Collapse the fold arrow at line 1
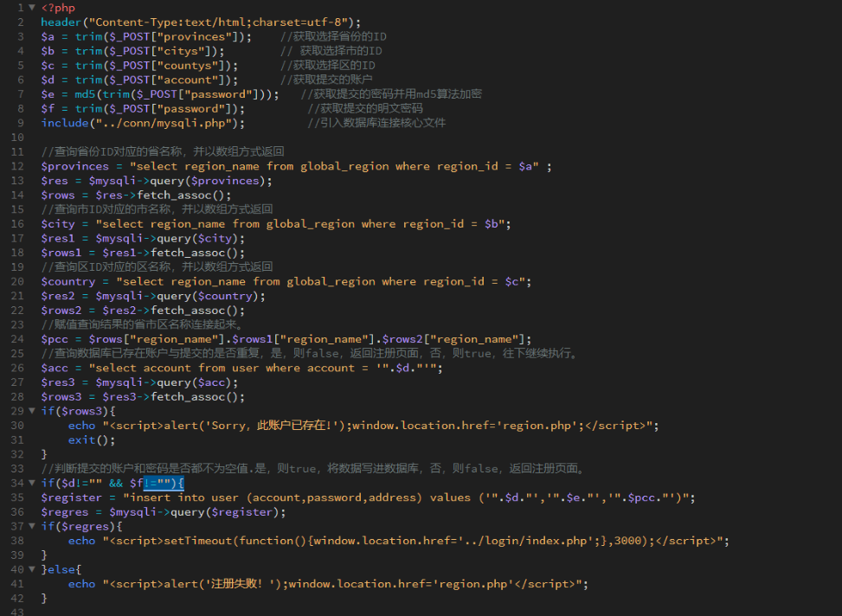Image resolution: width=842 pixels, height=616 pixels. point(32,8)
